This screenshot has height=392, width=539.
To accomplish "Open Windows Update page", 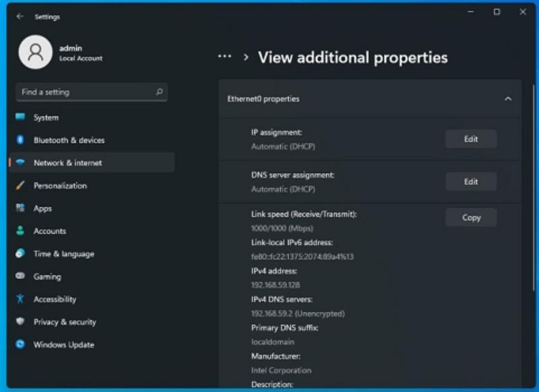I will 92,344.
